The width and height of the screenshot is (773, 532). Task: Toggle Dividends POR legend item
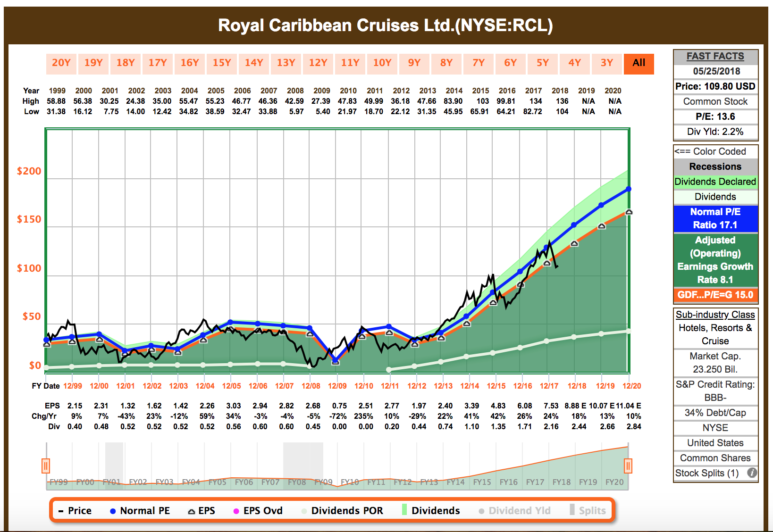[342, 511]
